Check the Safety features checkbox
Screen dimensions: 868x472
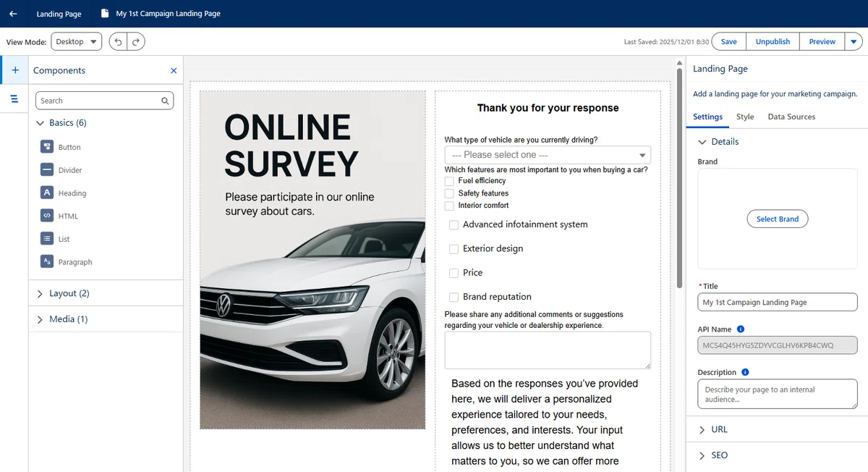449,193
